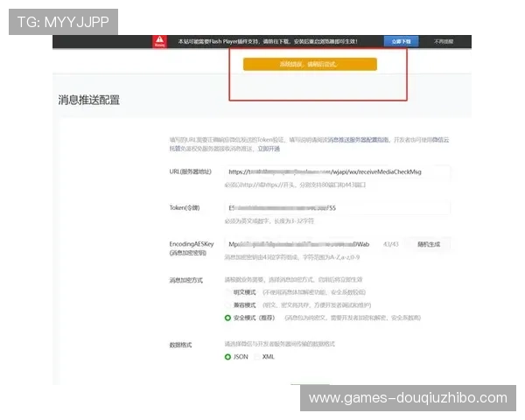The width and height of the screenshot is (525, 420).
Task: Focus the URL server address field
Action: tap(337, 171)
